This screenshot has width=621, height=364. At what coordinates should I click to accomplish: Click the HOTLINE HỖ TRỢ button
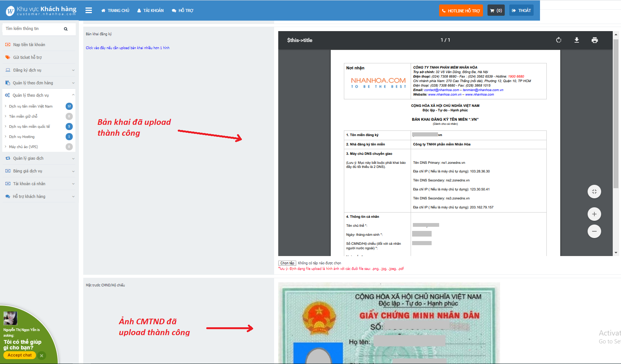(461, 10)
